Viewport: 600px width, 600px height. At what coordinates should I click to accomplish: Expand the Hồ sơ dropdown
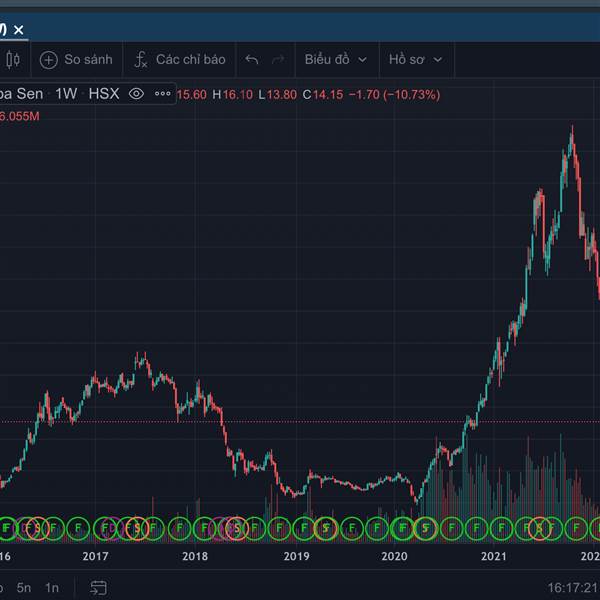416,60
